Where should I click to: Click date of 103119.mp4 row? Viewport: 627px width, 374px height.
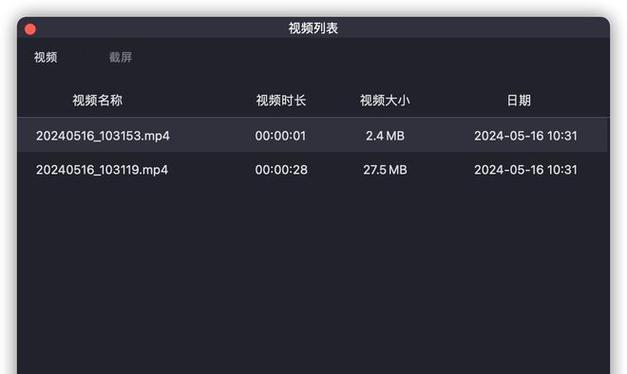pos(525,170)
